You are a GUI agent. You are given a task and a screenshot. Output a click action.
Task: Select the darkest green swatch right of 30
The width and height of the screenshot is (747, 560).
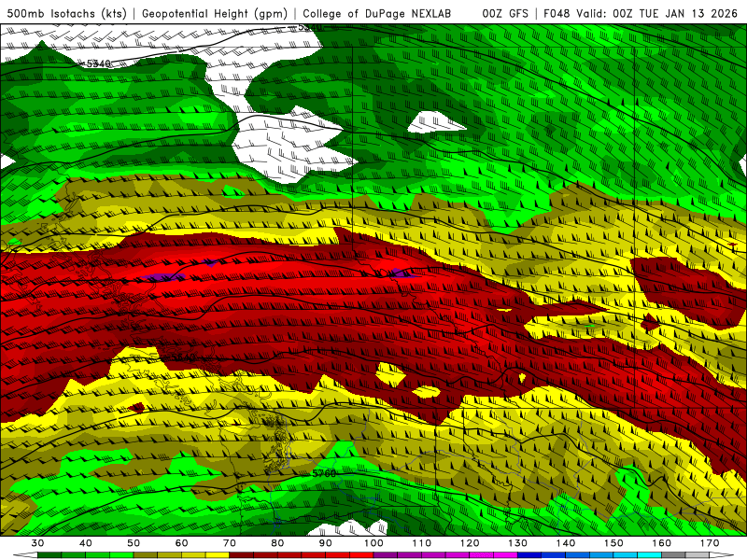click(x=49, y=555)
